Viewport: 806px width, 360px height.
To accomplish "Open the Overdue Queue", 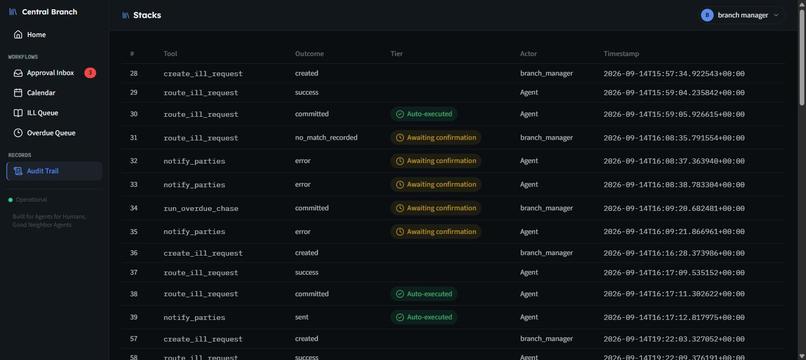I will [x=54, y=133].
